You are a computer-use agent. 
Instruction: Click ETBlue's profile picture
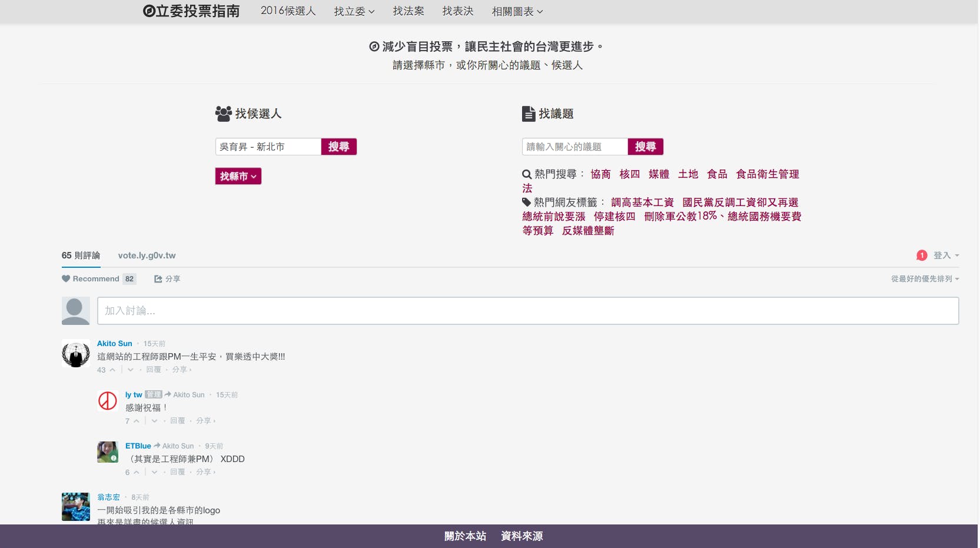[108, 452]
